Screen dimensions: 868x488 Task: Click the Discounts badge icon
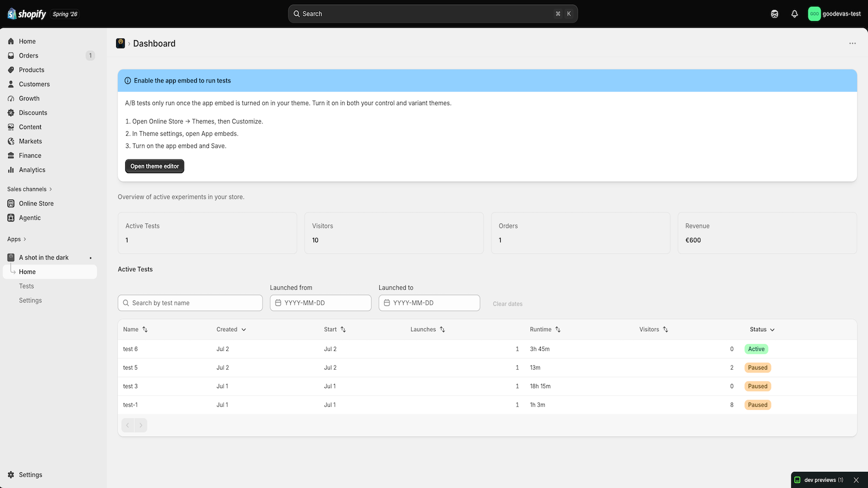(11, 113)
